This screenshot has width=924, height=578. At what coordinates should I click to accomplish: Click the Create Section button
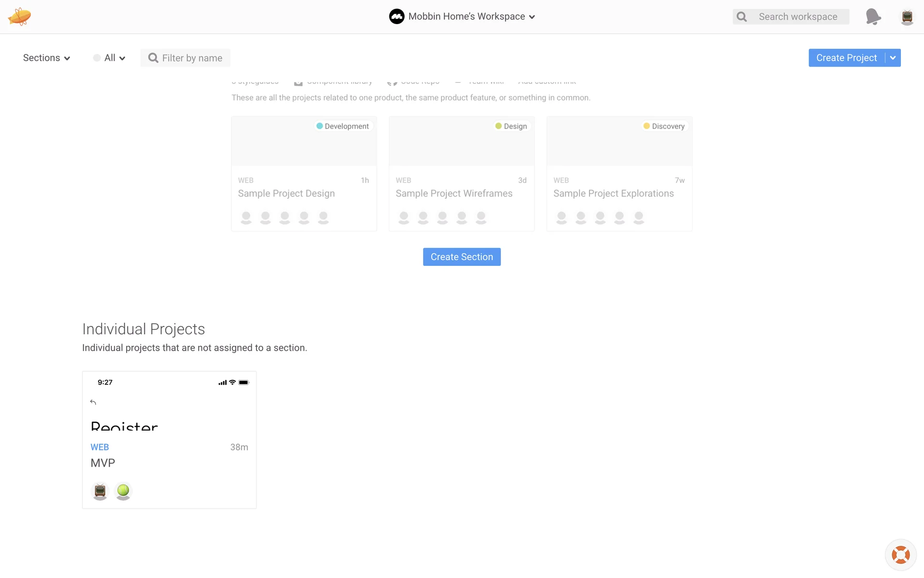point(462,257)
